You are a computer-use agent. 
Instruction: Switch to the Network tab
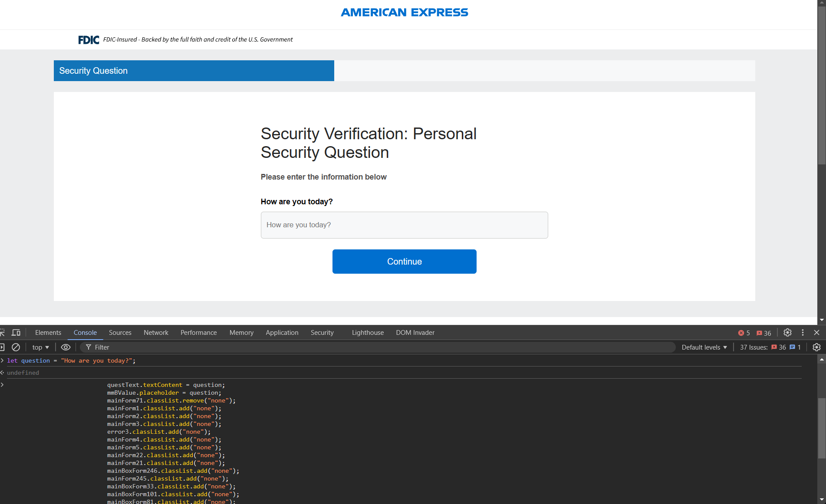[156, 333]
